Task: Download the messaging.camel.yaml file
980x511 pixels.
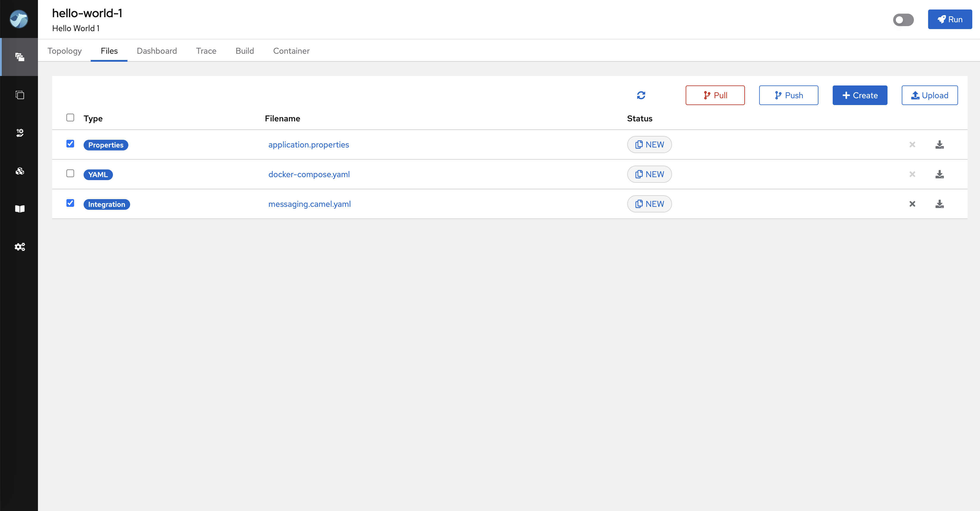Action: [940, 204]
